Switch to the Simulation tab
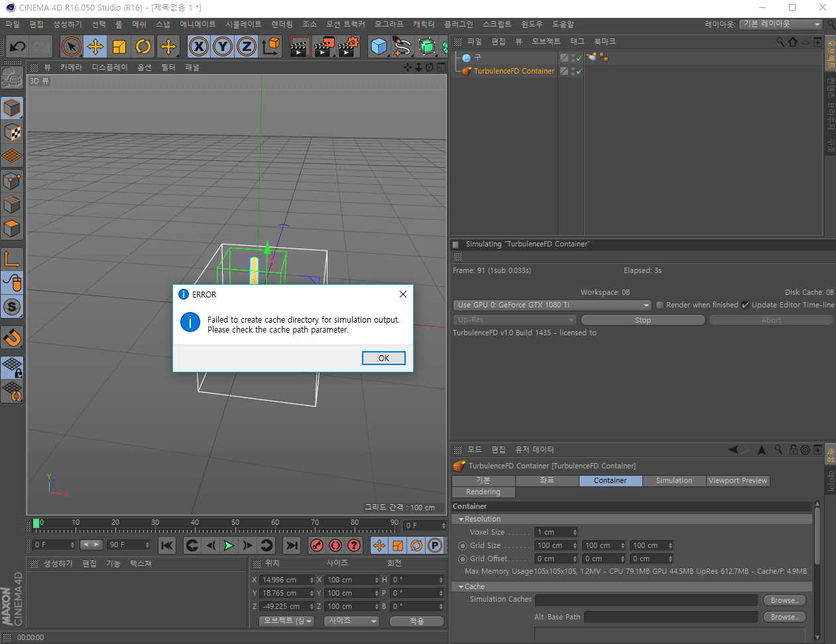836x644 pixels. [x=674, y=481]
